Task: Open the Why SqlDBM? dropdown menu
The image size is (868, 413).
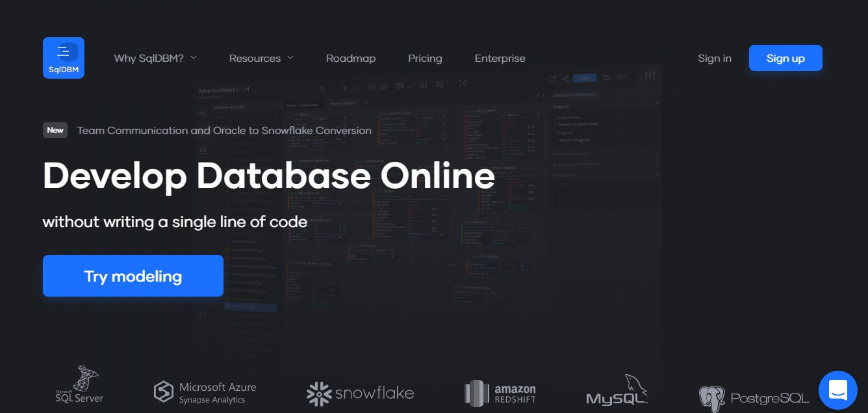Action: tap(155, 58)
